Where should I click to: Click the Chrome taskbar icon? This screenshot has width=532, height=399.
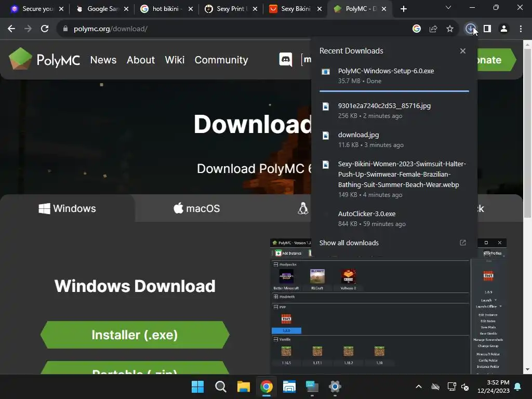click(267, 387)
